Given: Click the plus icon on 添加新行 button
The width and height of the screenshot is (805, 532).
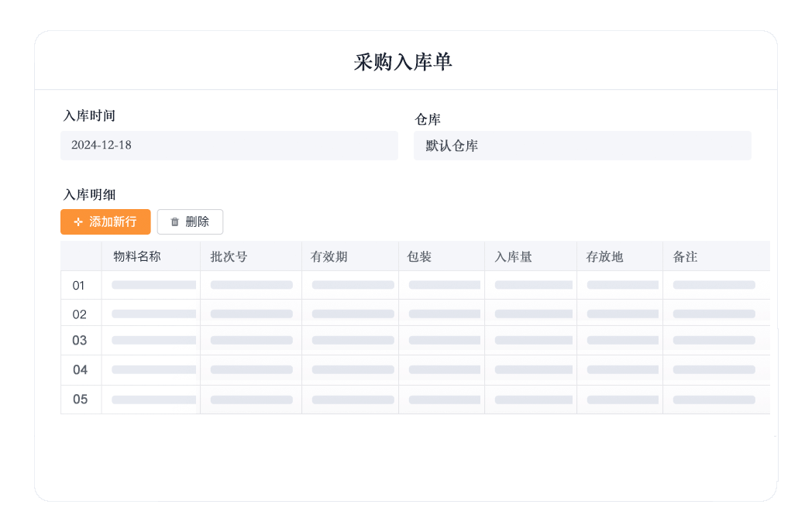Looking at the screenshot, I should pyautogui.click(x=78, y=222).
